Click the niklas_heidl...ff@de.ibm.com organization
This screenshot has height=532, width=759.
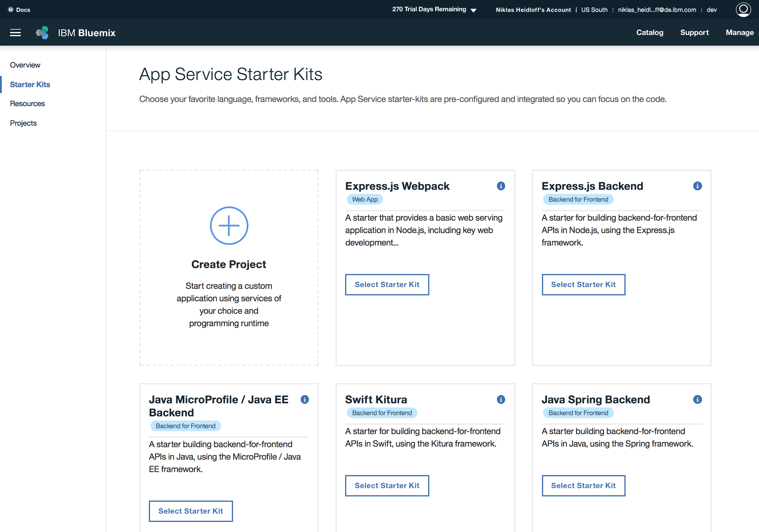click(657, 9)
